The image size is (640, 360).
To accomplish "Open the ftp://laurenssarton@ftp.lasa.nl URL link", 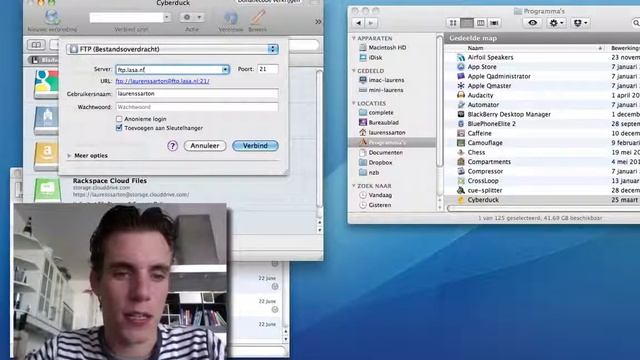I will [x=162, y=81].
